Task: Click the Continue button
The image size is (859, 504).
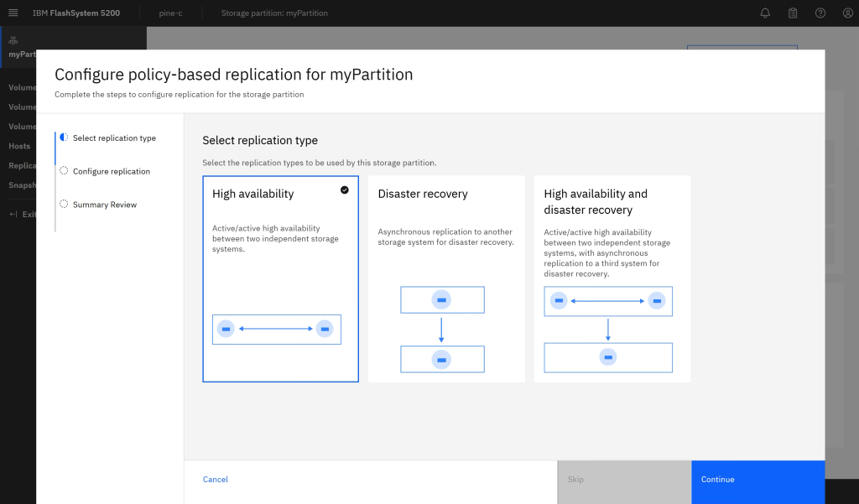Action: (757, 480)
